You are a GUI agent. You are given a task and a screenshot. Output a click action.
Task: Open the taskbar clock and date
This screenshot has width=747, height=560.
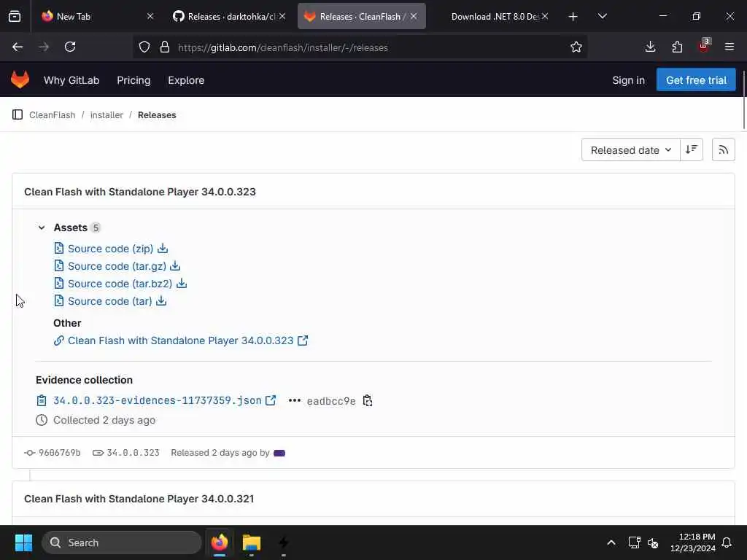pyautogui.click(x=693, y=542)
